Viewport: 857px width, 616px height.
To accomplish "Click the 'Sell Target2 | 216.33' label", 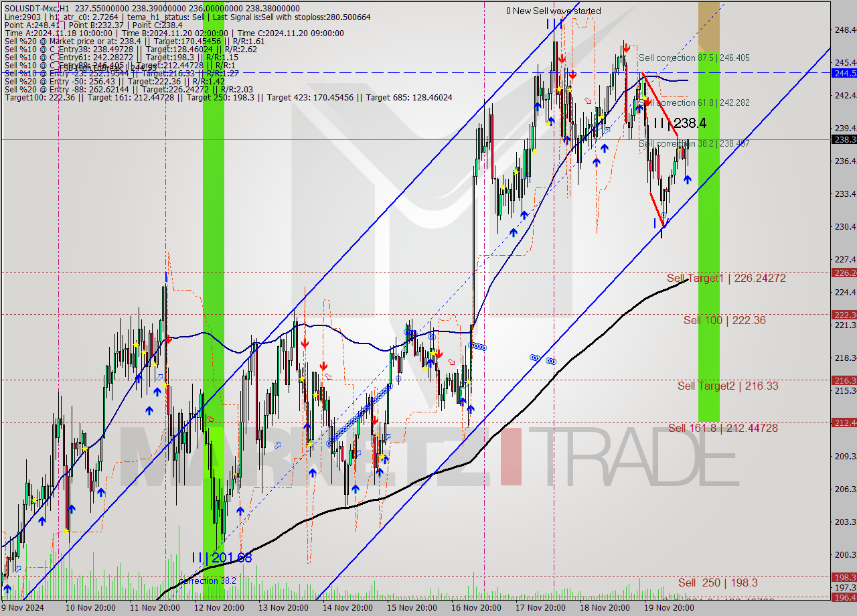I will [x=728, y=386].
